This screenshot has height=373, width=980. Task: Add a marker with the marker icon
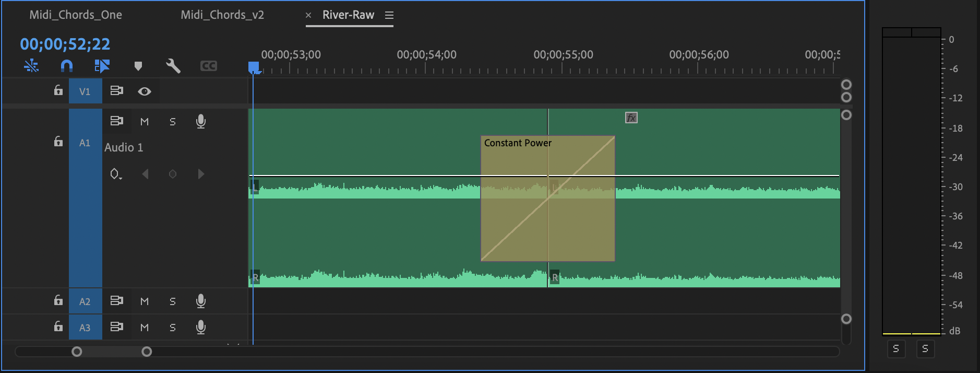pyautogui.click(x=138, y=66)
